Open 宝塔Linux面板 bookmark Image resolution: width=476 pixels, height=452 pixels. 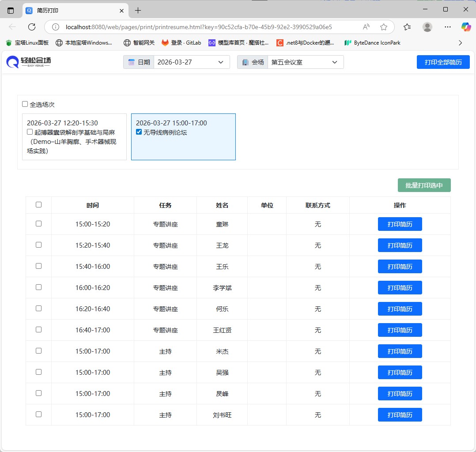pyautogui.click(x=27, y=43)
